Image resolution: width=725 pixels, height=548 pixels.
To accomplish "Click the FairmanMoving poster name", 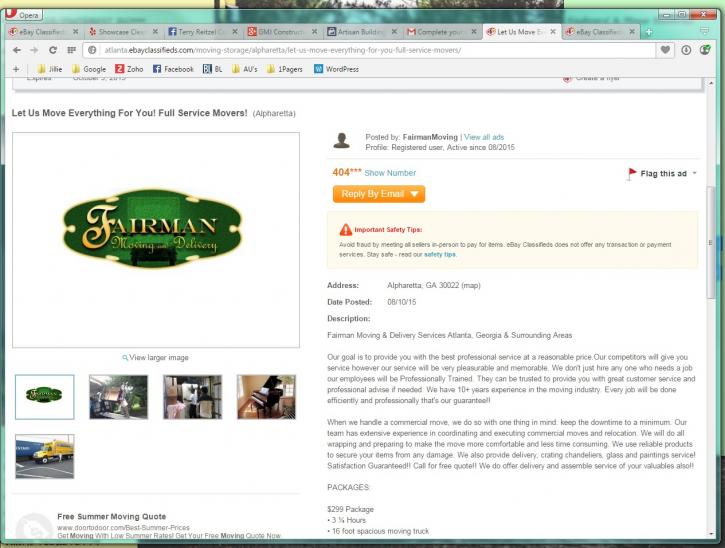I will coord(430,137).
